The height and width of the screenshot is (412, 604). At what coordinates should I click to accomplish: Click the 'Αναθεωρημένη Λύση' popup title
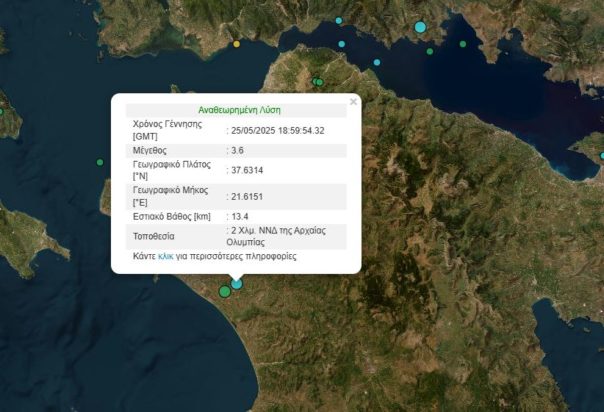point(235,111)
